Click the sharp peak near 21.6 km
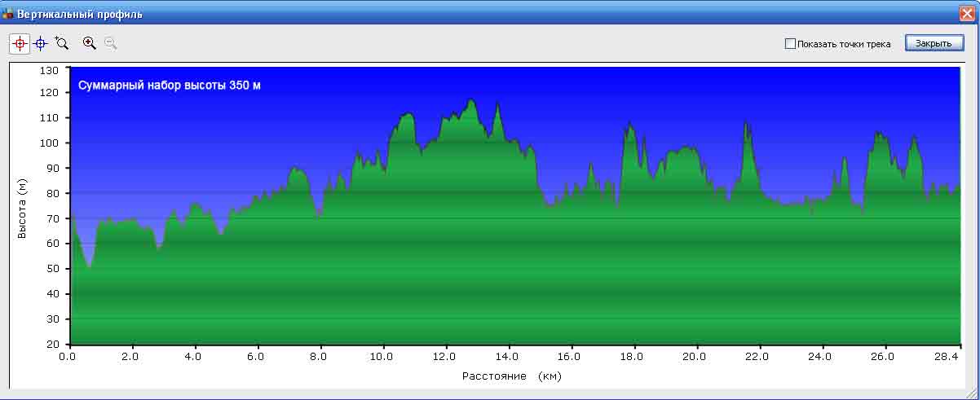980x400 pixels. tap(745, 124)
